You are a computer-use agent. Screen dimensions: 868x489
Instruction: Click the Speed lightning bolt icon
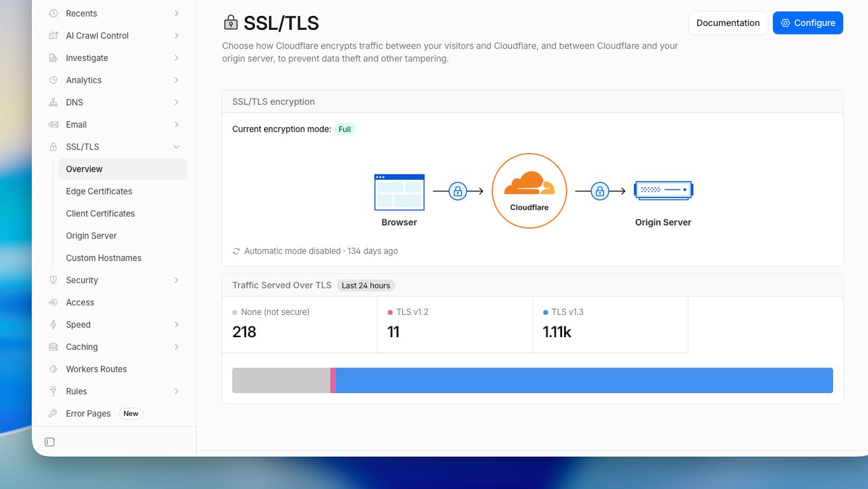53,325
